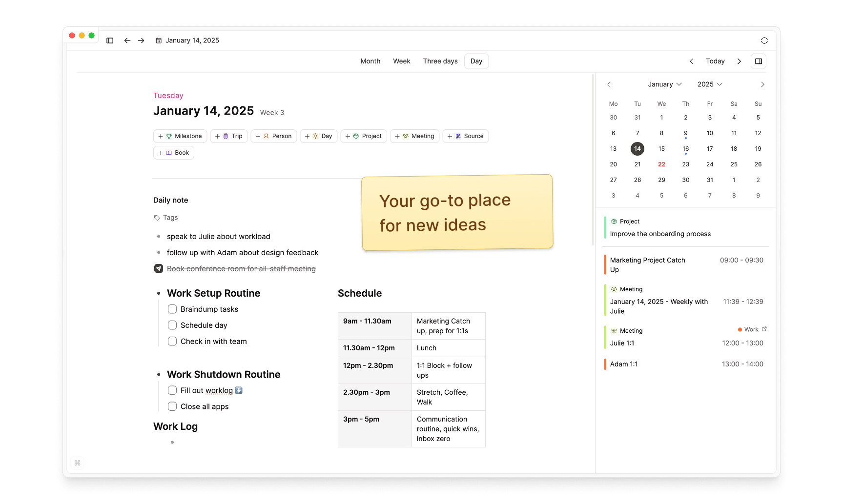This screenshot has height=504, width=843.
Task: Switch to the Three days view tab
Action: tap(440, 61)
